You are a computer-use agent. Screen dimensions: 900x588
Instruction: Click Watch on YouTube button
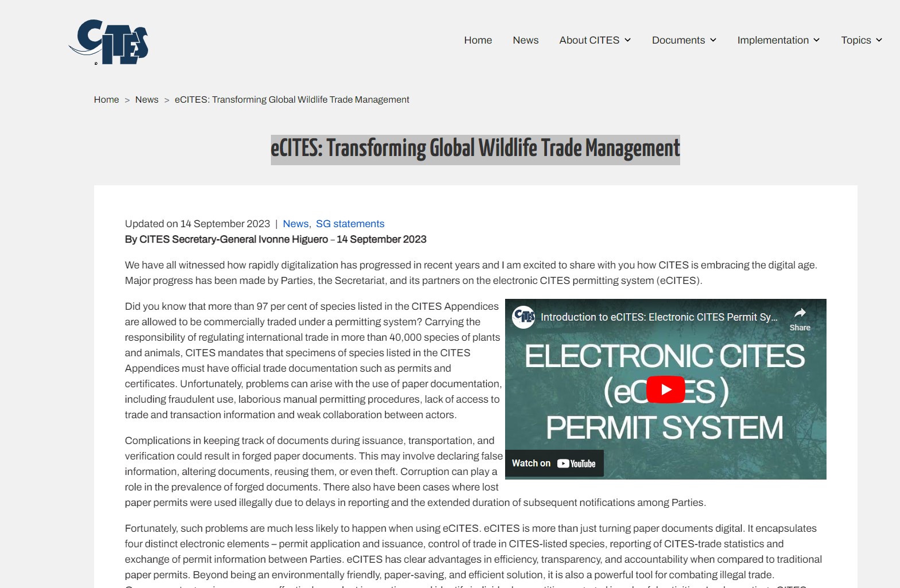(554, 464)
